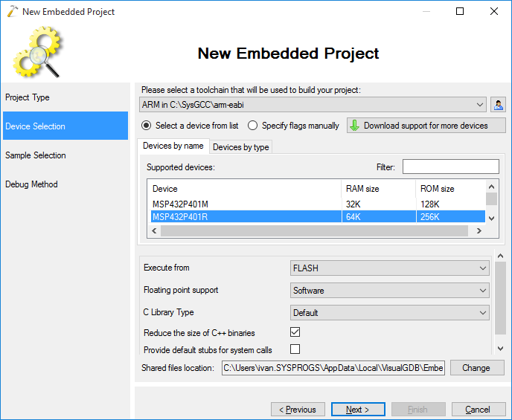Click the settings panel vertical scrollbar thumb
Screen dimensions: 512x420
click(500, 298)
